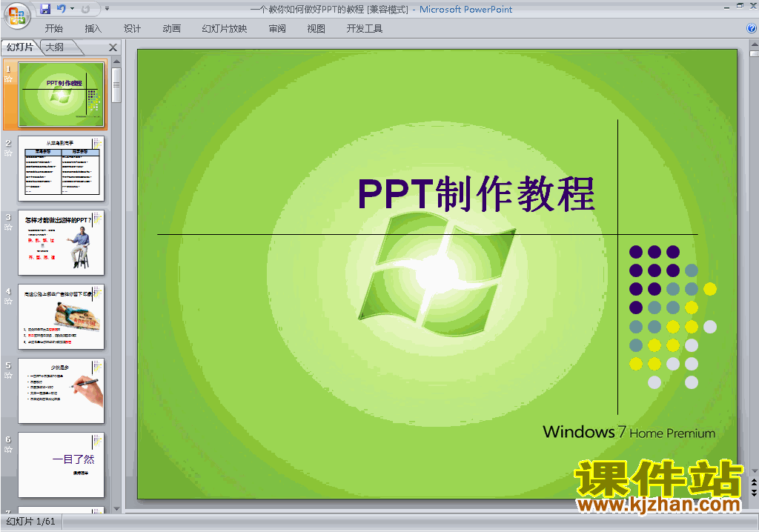Click thumbnail pane scroll up arrow
This screenshot has width=759, height=532.
point(116,62)
